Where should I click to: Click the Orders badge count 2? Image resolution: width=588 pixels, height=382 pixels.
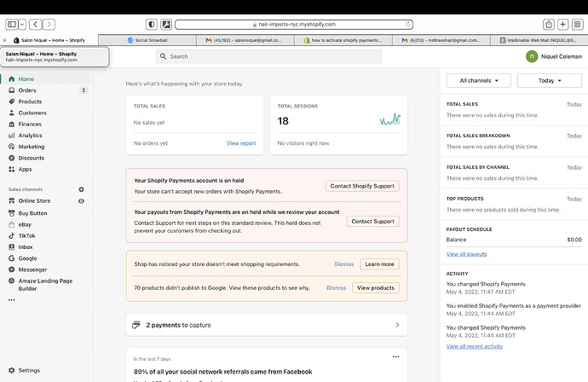click(84, 90)
